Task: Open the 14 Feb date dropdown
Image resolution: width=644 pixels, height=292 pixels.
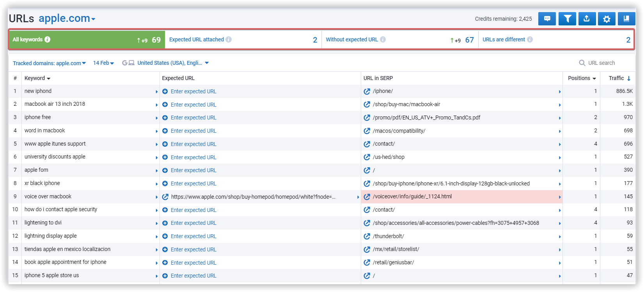Action: point(103,63)
